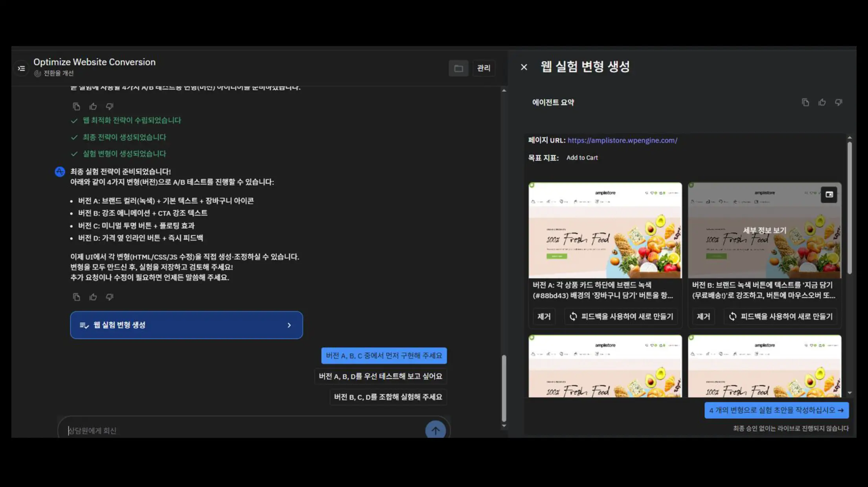The image size is (868, 487).
Task: Click the 4개의 변형으로 실험 초안 button
Action: 776,410
